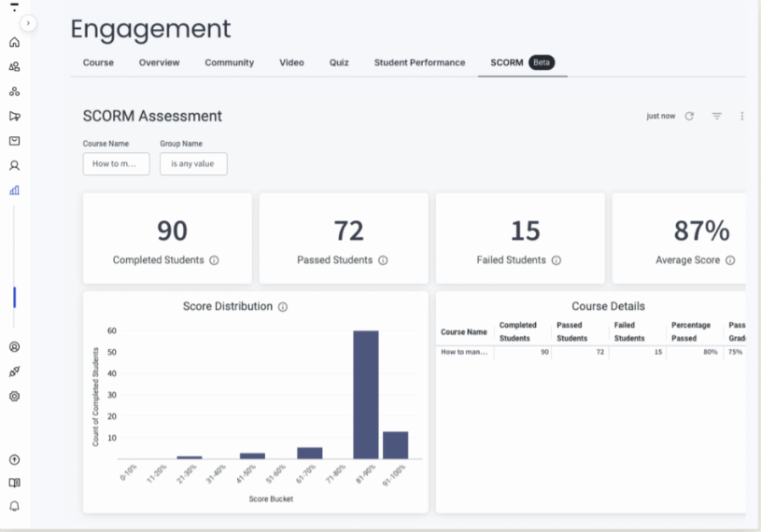Open the Course Name filter dropdown
Viewport: 761px width, 532px height.
click(116, 163)
